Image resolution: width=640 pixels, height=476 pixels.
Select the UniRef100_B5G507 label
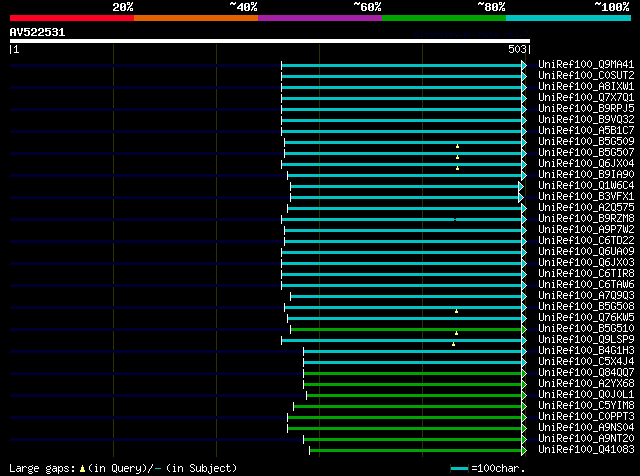click(x=586, y=153)
